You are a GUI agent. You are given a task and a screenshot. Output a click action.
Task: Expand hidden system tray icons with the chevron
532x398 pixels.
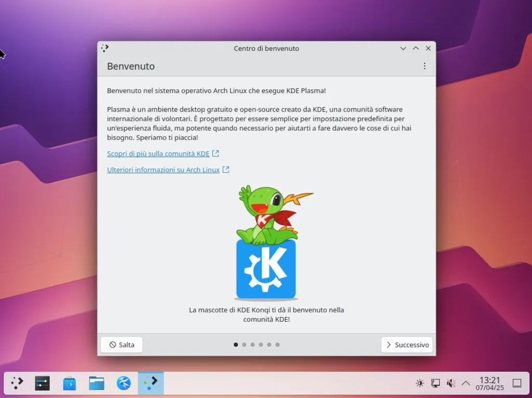click(x=465, y=383)
